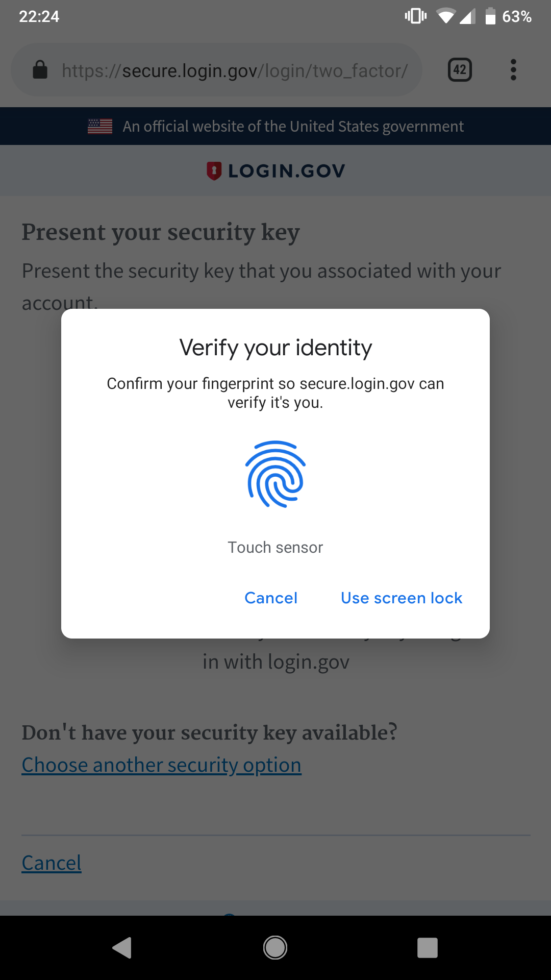
Task: Open Choose another security option link
Action: (x=161, y=765)
